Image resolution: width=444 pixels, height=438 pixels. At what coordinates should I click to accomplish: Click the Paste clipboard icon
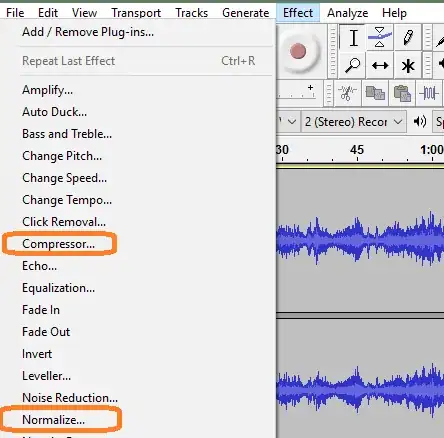coord(402,93)
